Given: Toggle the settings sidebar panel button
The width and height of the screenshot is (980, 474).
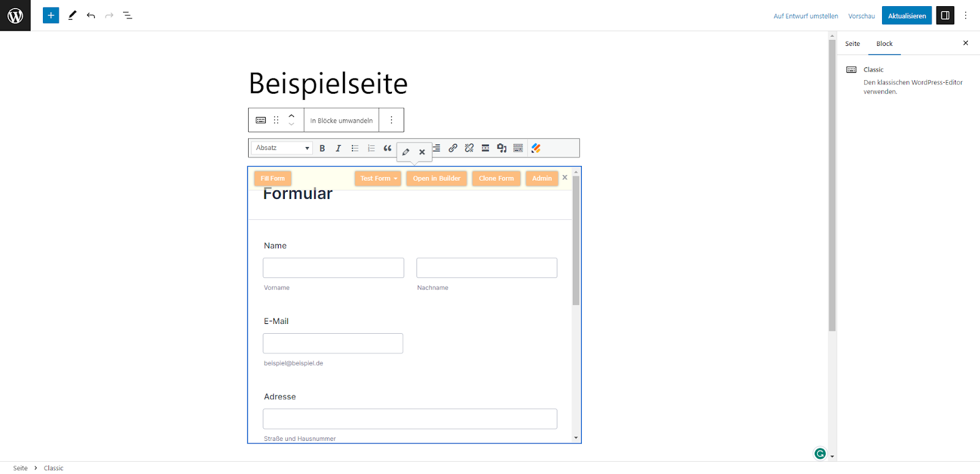Looking at the screenshot, I should (x=945, y=15).
